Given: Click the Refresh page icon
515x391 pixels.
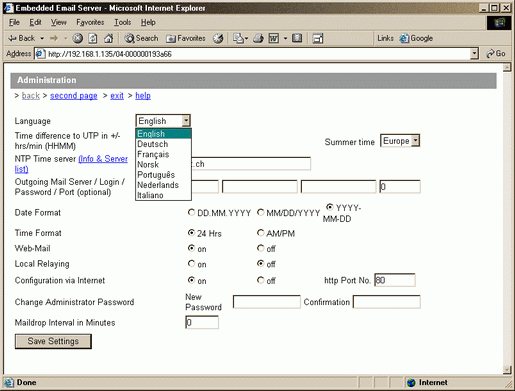Looking at the screenshot, I should [x=93, y=38].
